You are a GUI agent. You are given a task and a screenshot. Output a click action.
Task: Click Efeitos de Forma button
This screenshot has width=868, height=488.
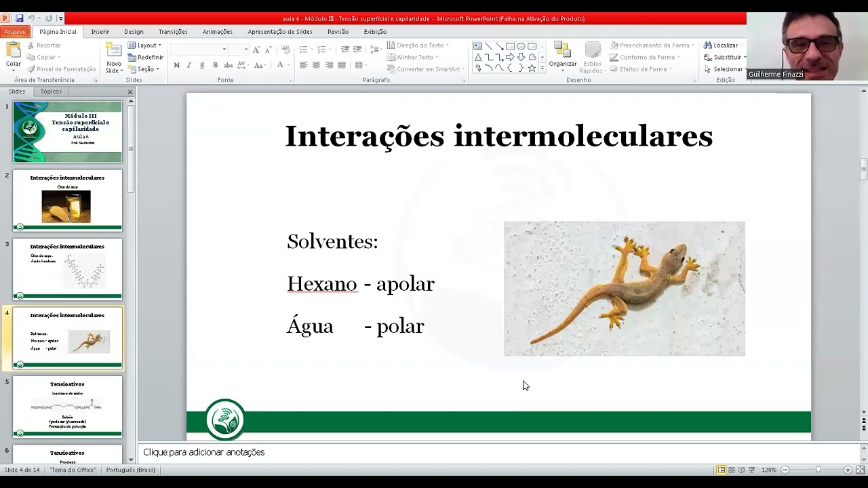tap(641, 69)
